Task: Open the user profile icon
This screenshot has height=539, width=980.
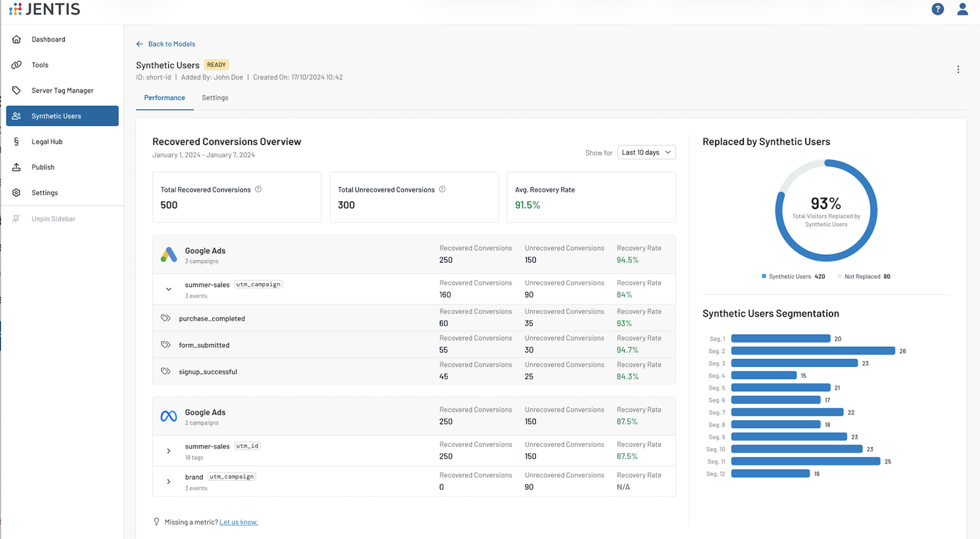Action: pos(962,9)
